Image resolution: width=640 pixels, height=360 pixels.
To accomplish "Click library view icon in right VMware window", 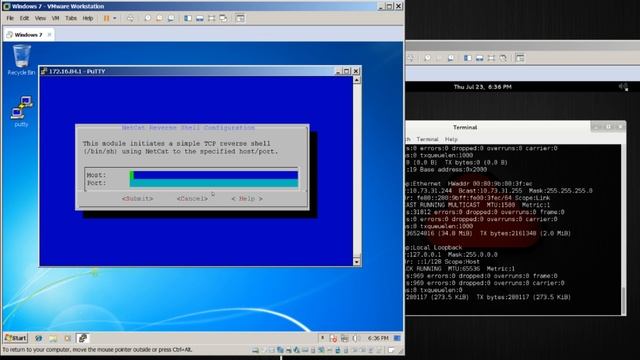I will [468, 58].
